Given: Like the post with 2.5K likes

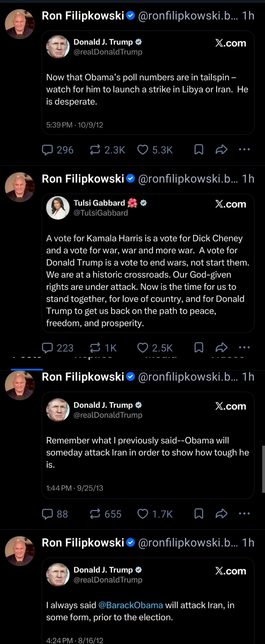Looking at the screenshot, I should tap(143, 348).
